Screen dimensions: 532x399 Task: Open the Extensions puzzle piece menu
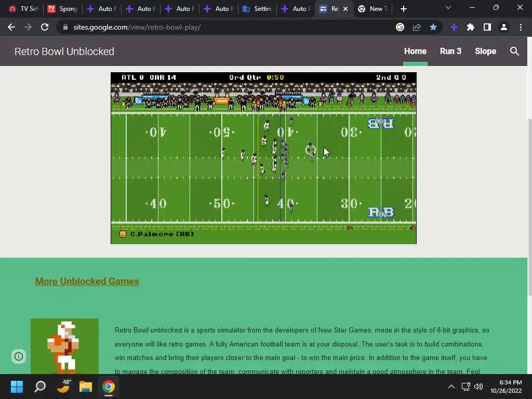click(x=471, y=27)
